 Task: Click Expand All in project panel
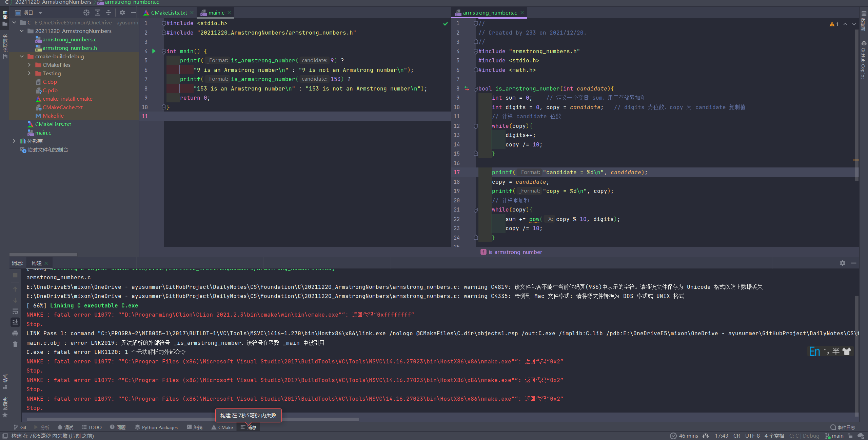click(x=98, y=13)
